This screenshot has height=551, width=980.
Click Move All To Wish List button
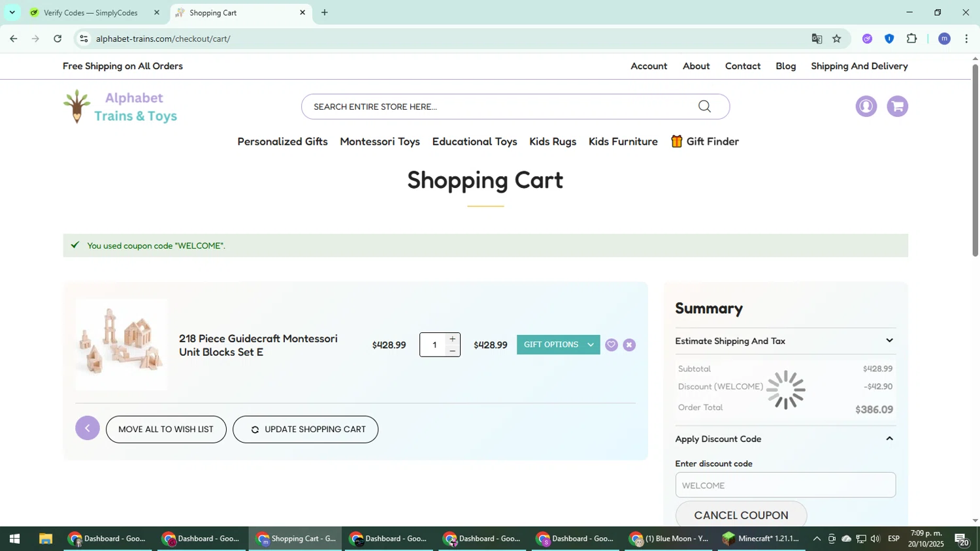click(x=166, y=430)
